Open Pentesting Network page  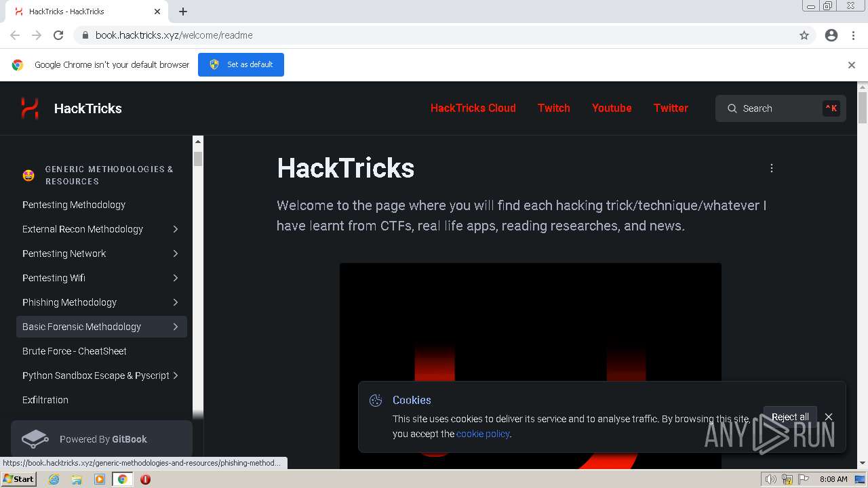pos(64,253)
